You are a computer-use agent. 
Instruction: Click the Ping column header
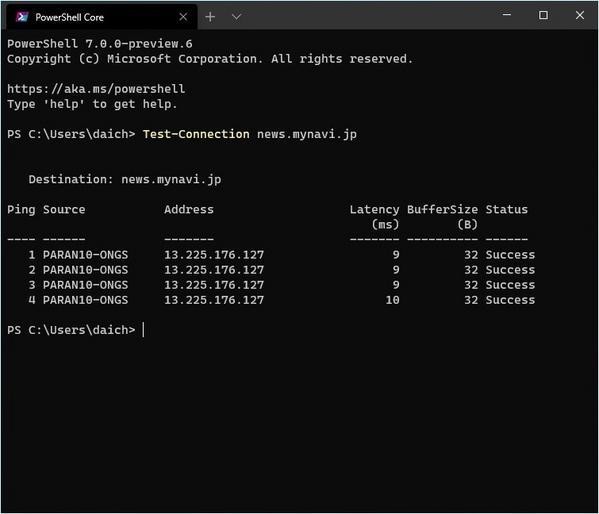tap(21, 209)
